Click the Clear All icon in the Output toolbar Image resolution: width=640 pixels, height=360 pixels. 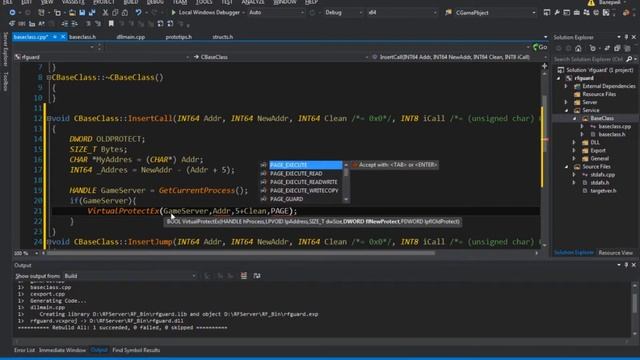point(244,276)
